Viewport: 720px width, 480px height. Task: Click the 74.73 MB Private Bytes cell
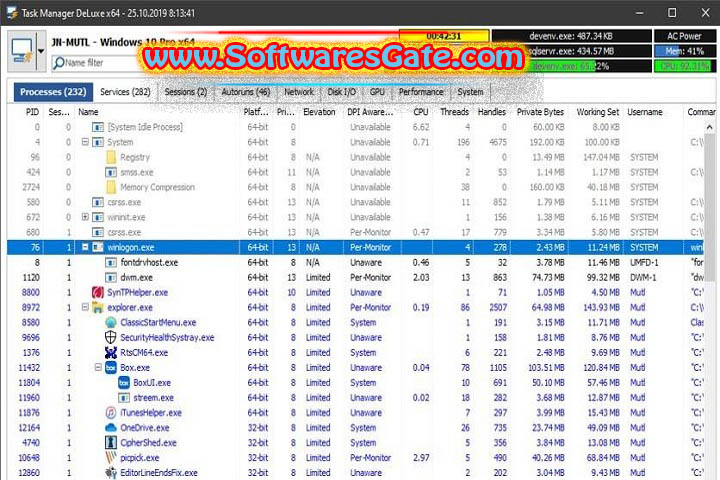click(548, 277)
